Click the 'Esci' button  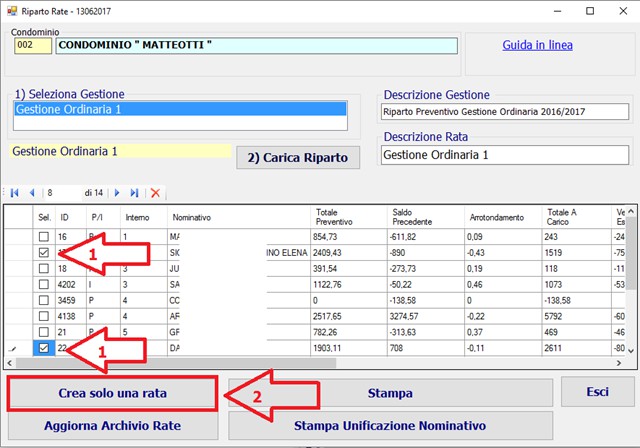598,392
